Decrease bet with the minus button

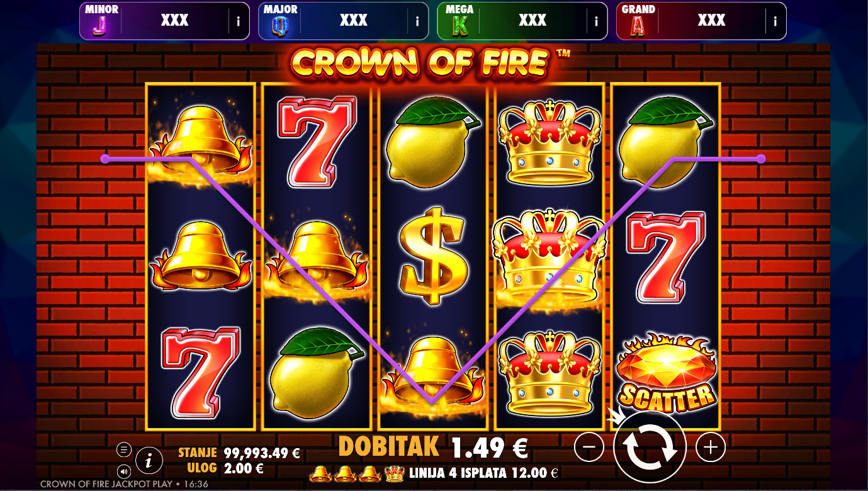(589, 448)
